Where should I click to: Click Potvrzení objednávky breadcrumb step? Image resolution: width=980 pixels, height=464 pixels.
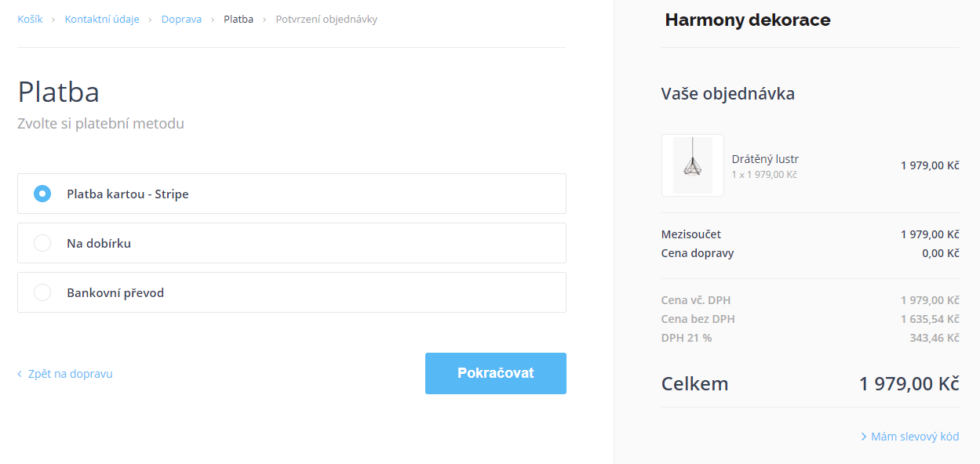coord(326,19)
